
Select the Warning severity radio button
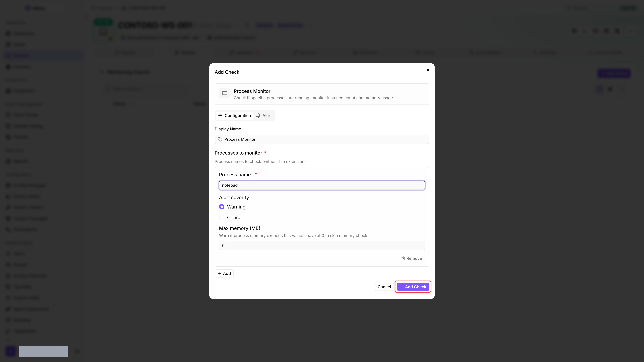point(222,207)
